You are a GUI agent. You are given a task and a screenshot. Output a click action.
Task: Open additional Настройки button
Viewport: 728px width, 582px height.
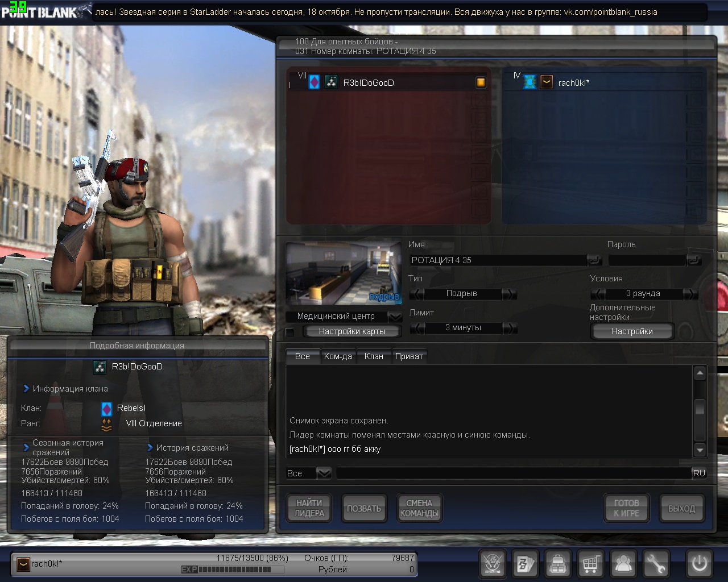click(x=632, y=331)
